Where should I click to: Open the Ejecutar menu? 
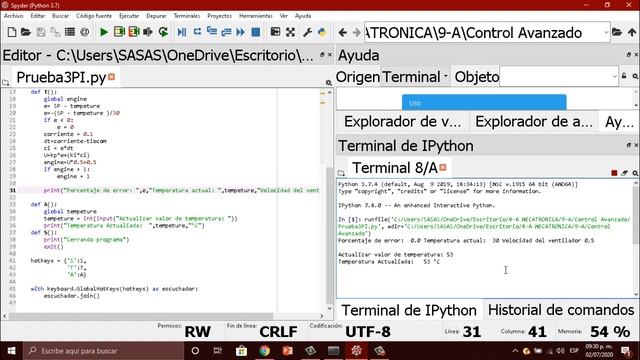(x=129, y=16)
